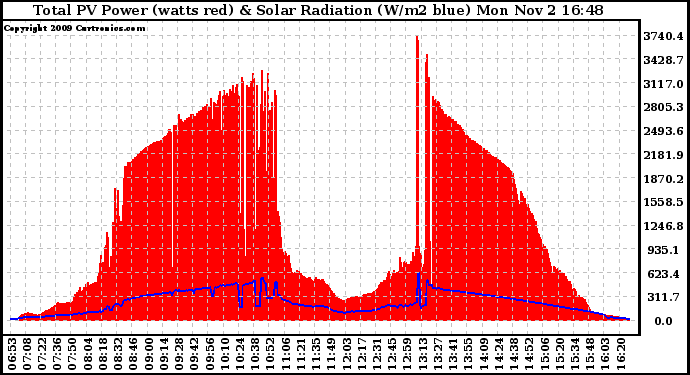Click the 11:21 time label

point(301,354)
